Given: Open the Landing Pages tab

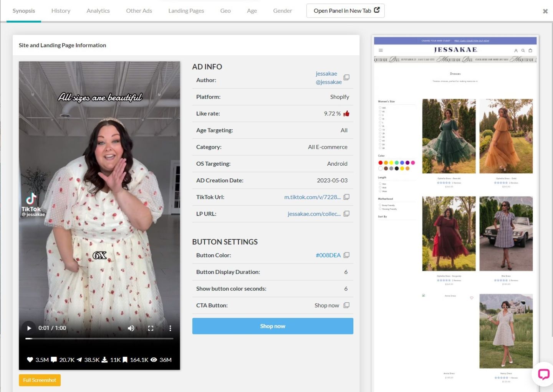Looking at the screenshot, I should coord(186,11).
